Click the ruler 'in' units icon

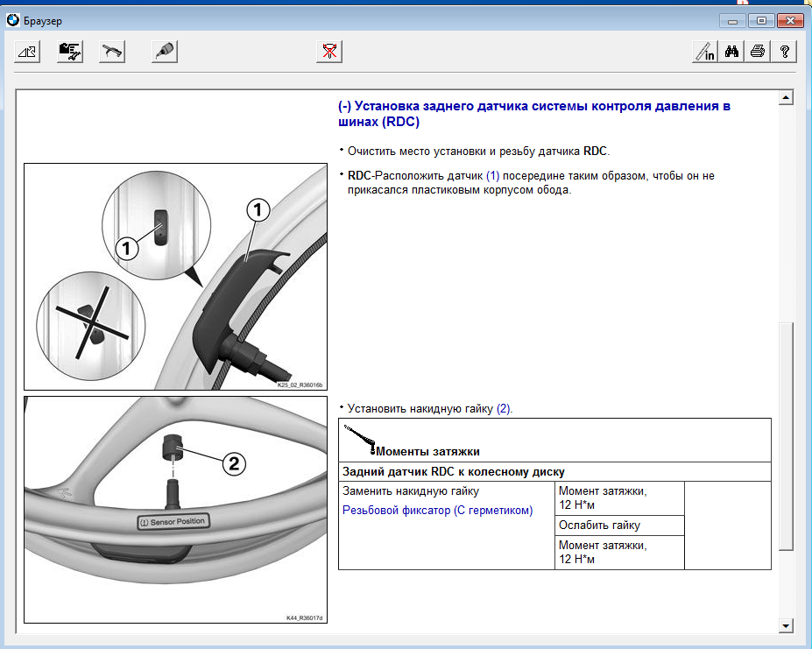pyautogui.click(x=705, y=52)
